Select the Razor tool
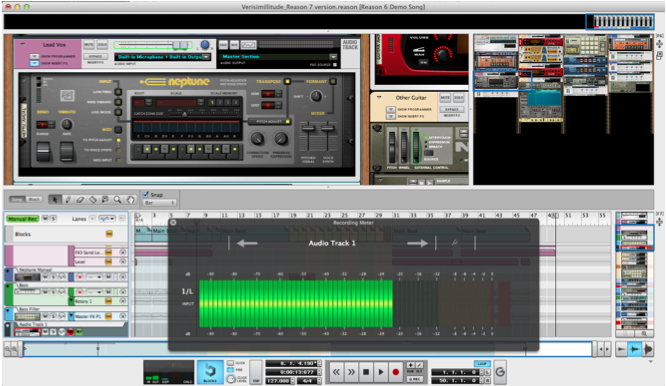 [x=93, y=199]
